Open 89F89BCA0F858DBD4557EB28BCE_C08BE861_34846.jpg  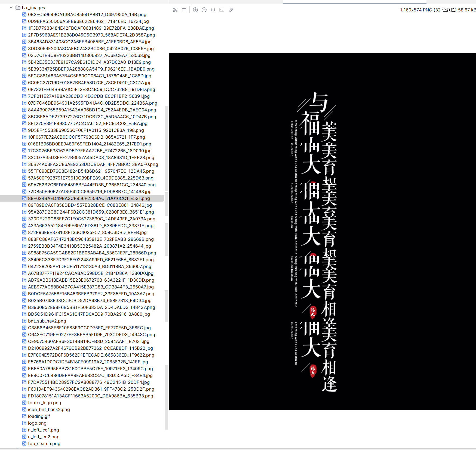click(90, 205)
